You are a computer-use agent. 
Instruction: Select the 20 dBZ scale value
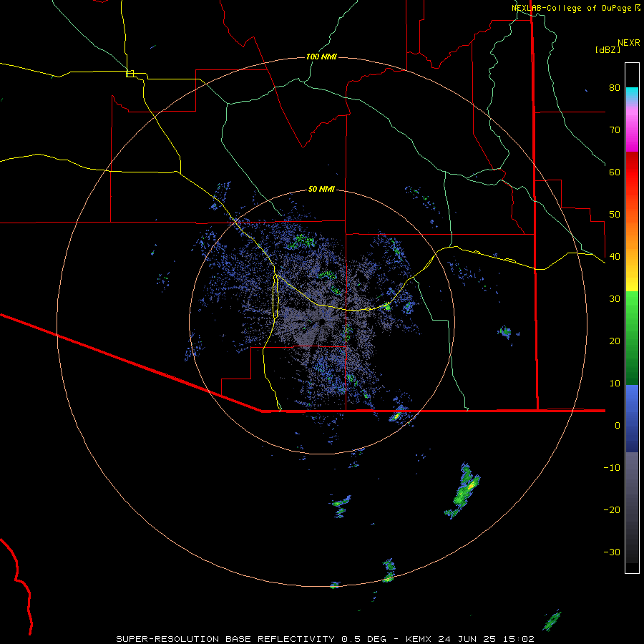615,341
